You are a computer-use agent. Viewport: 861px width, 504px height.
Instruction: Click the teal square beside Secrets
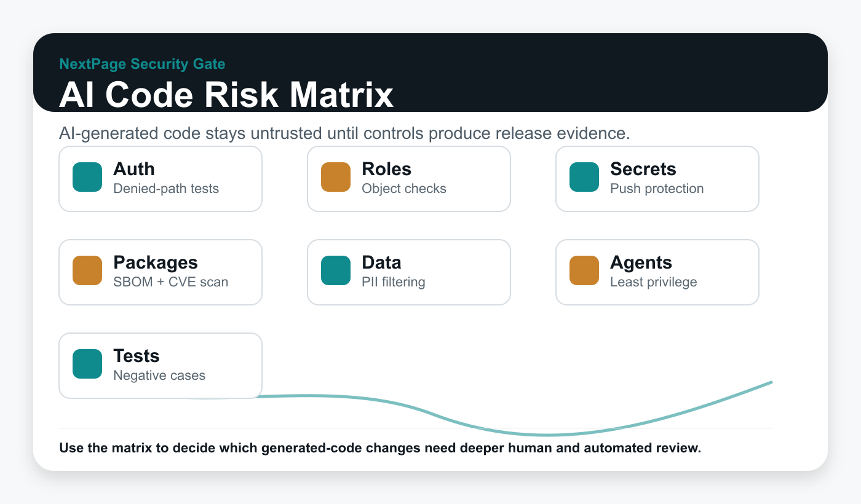(584, 177)
